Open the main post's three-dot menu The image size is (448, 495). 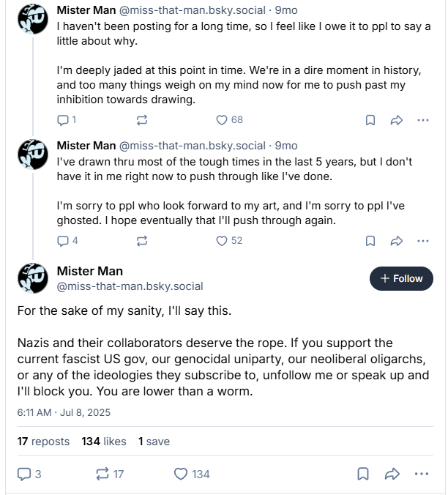421,474
